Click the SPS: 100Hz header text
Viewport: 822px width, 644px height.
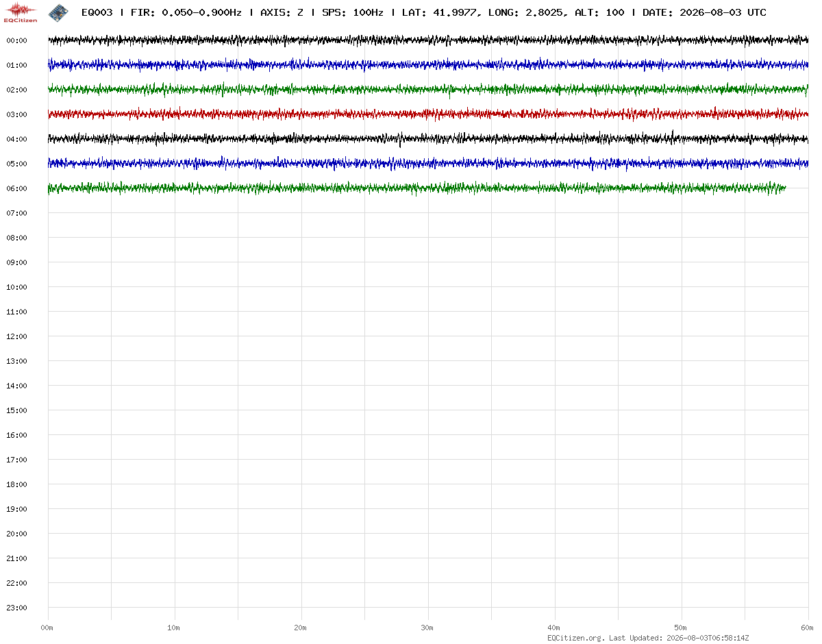[x=352, y=12]
